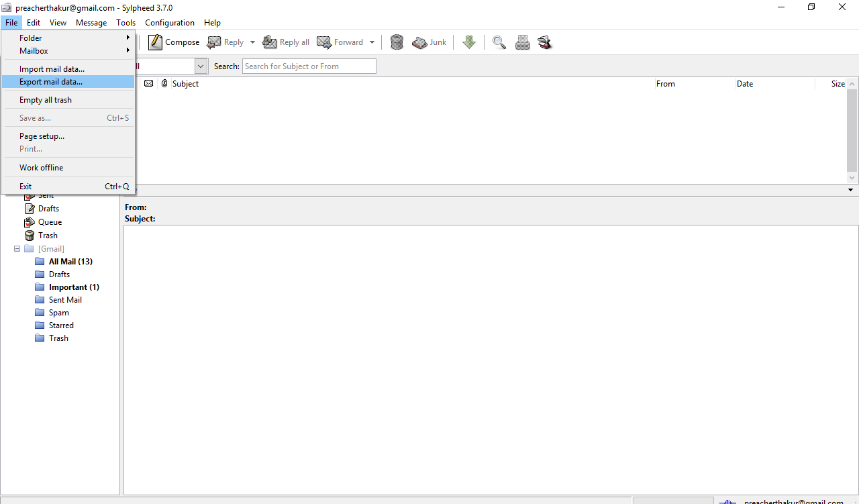Sort messages by Subject column
Screen dimensions: 859x504
412,84
